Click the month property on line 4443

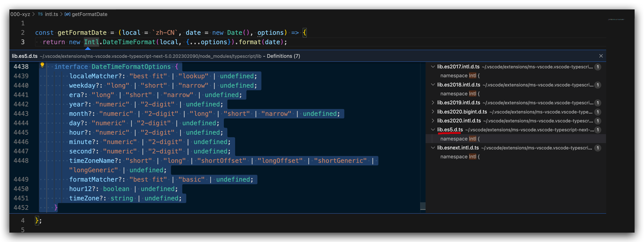click(x=78, y=114)
